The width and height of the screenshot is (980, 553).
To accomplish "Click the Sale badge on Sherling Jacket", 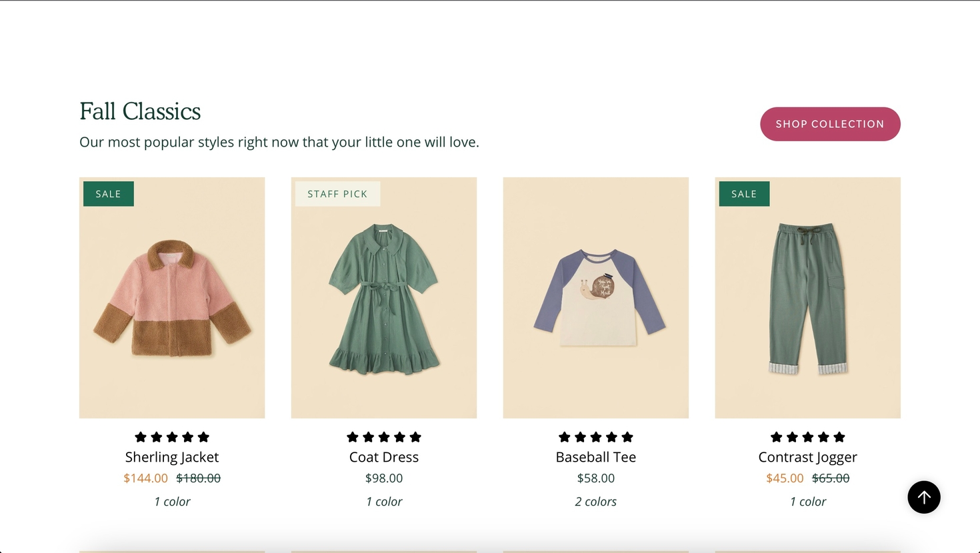I will pyautogui.click(x=108, y=194).
